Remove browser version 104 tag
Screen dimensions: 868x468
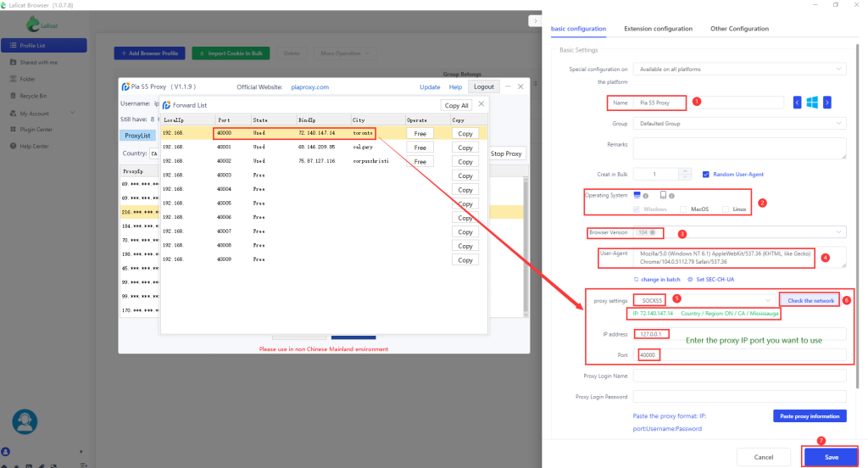click(653, 232)
